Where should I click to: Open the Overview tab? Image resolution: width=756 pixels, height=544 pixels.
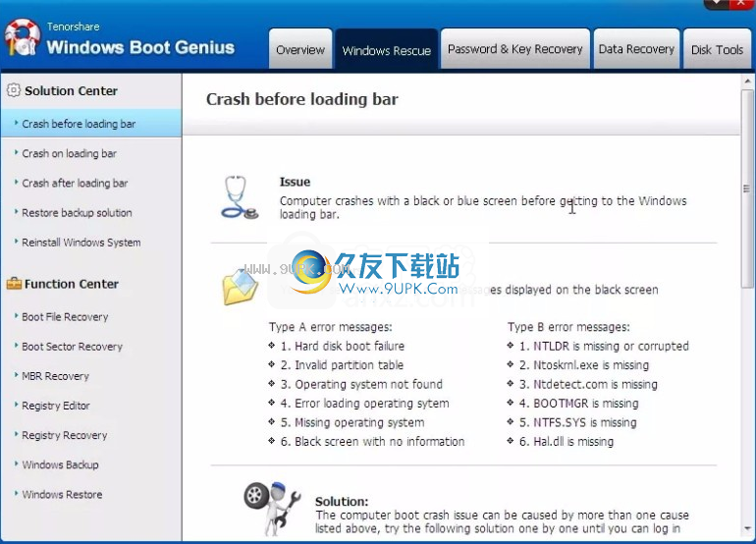point(300,49)
